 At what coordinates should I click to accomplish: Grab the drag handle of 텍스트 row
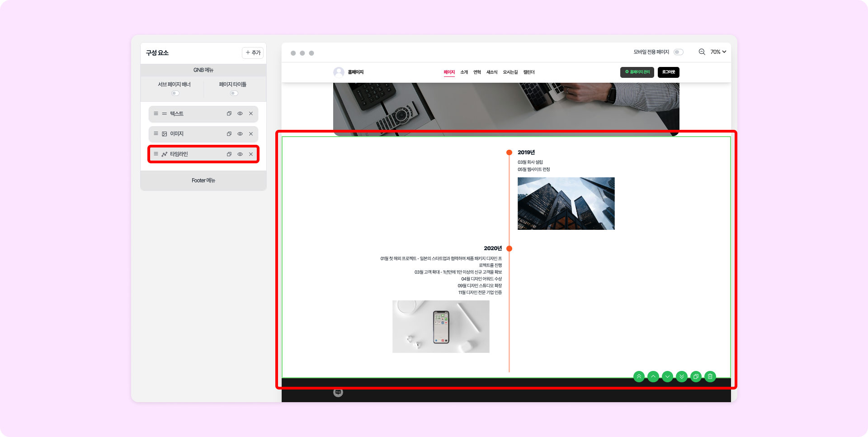pyautogui.click(x=156, y=114)
